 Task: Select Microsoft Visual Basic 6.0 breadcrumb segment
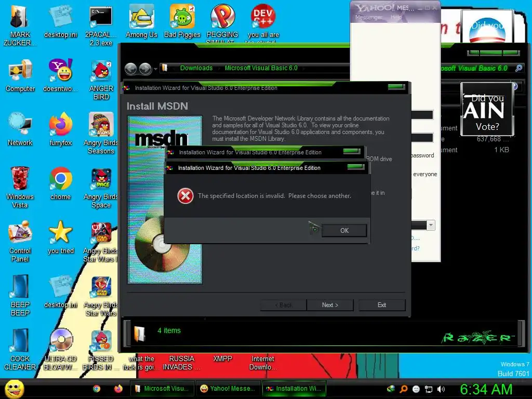[261, 68]
